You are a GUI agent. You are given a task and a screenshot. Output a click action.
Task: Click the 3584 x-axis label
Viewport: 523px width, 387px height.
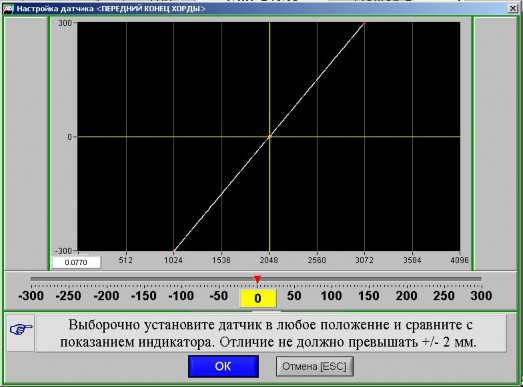click(x=413, y=260)
